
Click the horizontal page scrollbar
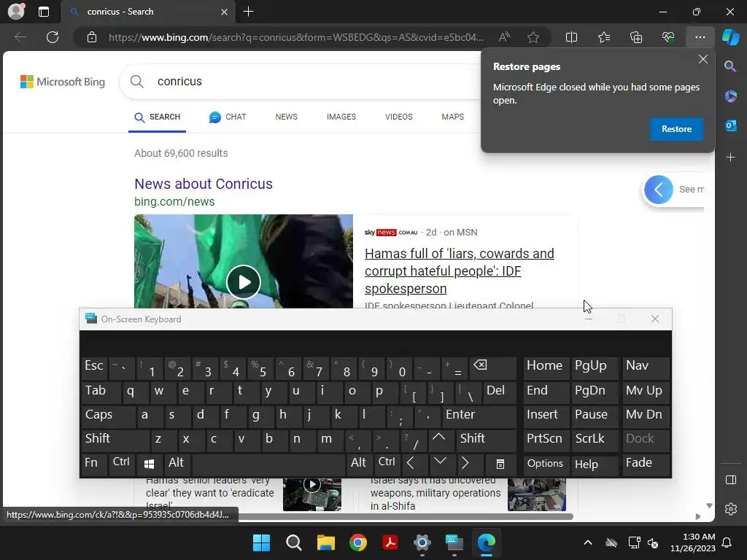tap(406, 516)
